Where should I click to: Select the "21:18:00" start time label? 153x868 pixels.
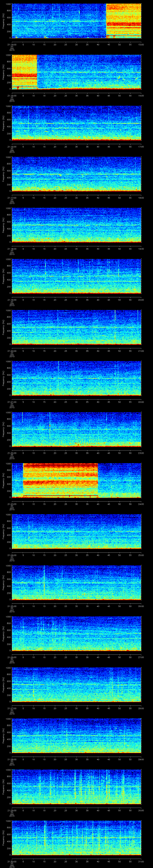pos(12,249)
